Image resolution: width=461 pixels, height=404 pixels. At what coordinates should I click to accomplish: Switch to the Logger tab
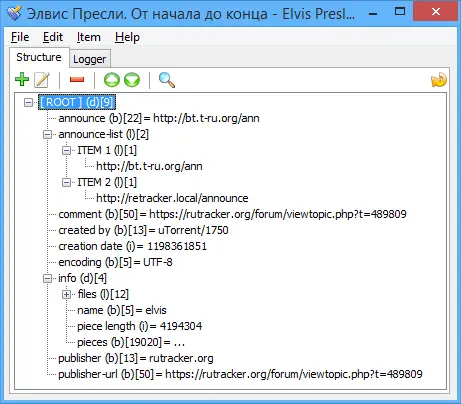[x=90, y=59]
